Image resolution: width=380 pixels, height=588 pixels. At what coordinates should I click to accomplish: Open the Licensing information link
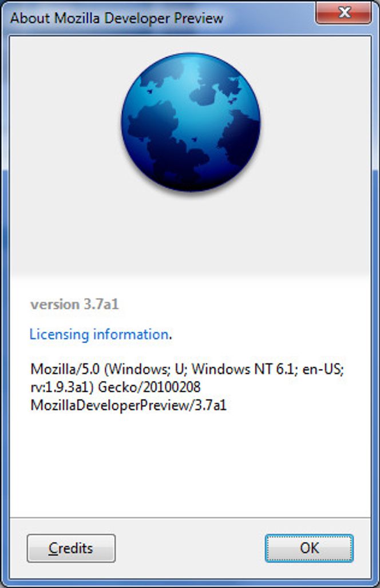point(98,334)
